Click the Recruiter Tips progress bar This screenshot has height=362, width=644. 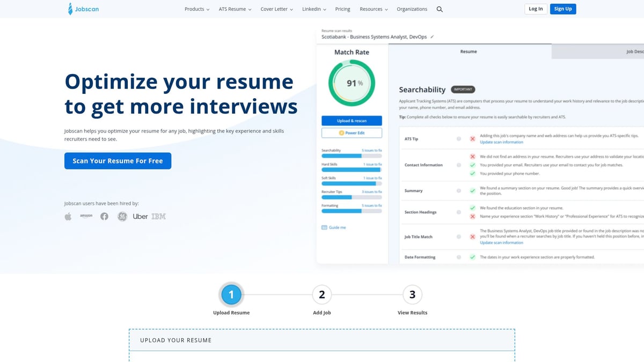[352, 197]
